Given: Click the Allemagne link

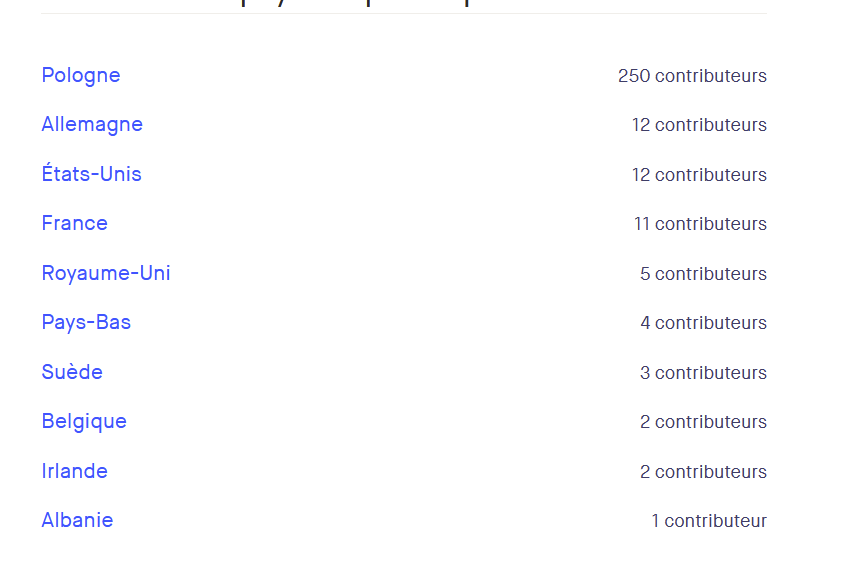Looking at the screenshot, I should tap(92, 124).
